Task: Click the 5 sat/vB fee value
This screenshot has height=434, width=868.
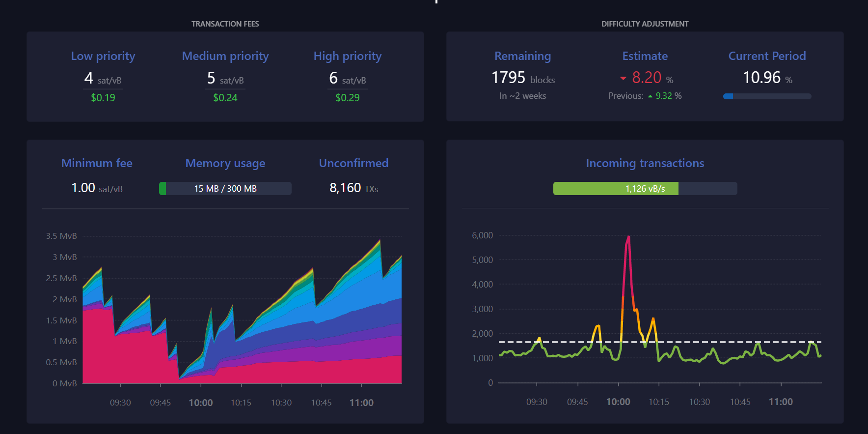Action: (225, 78)
